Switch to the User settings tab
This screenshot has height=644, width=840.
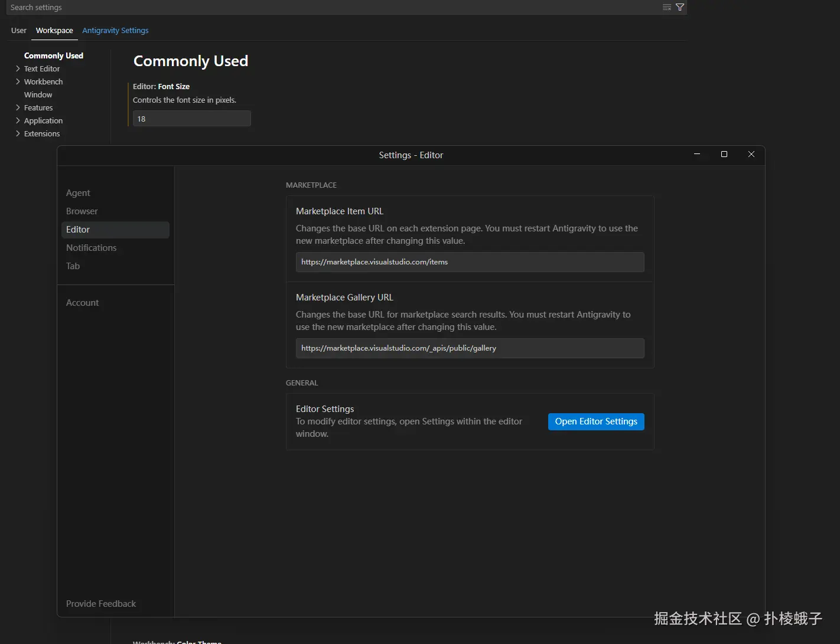coord(19,30)
